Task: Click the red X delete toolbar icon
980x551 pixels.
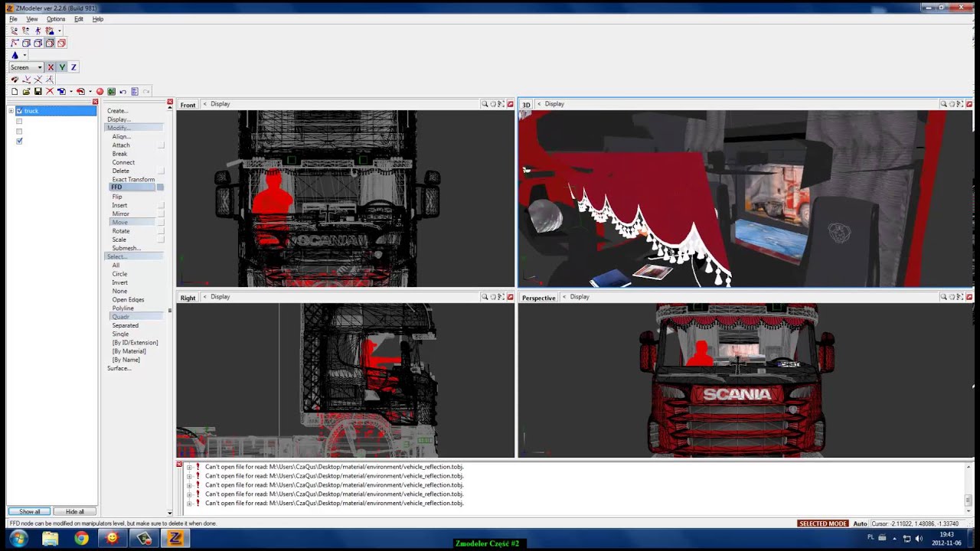Action: (50, 91)
